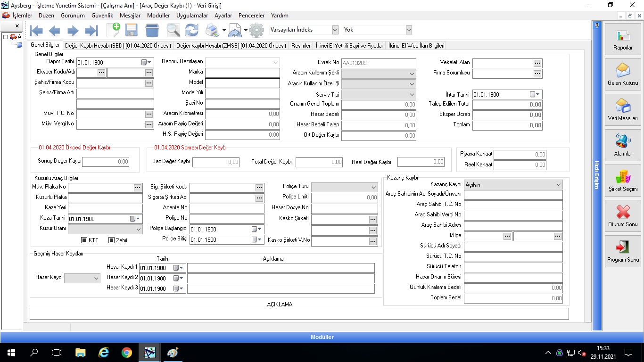Screen dimensions: 644x362
Task: Click the new record icon
Action: (x=113, y=30)
